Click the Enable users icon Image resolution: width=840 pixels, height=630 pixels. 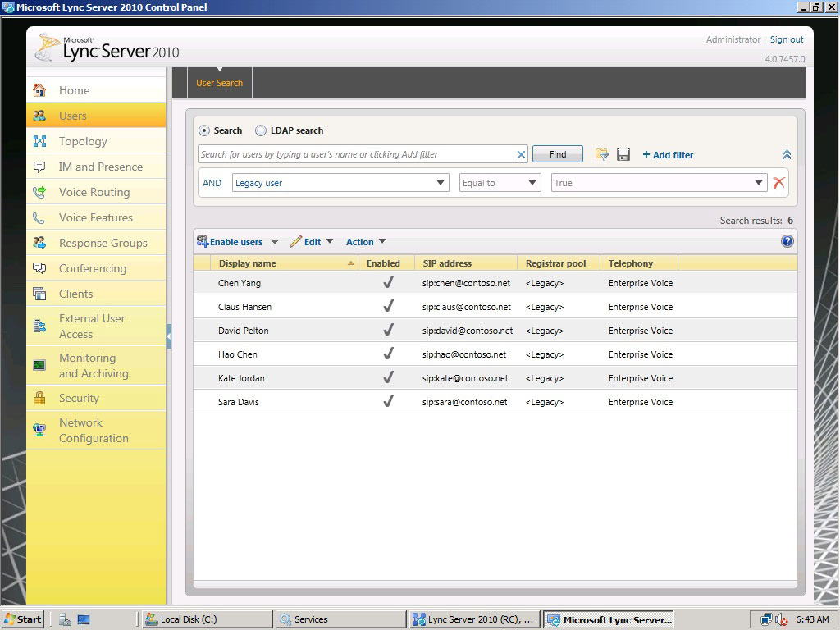pos(203,242)
